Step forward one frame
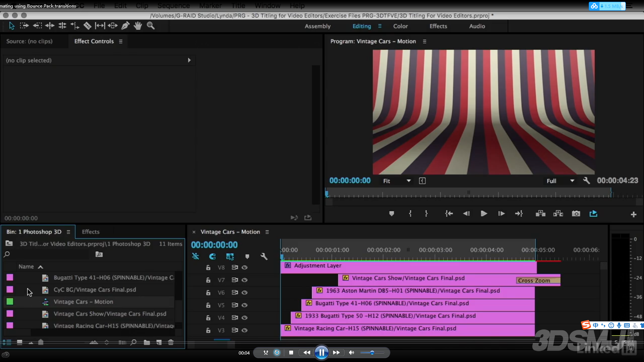The height and width of the screenshot is (362, 644). pos(501,214)
